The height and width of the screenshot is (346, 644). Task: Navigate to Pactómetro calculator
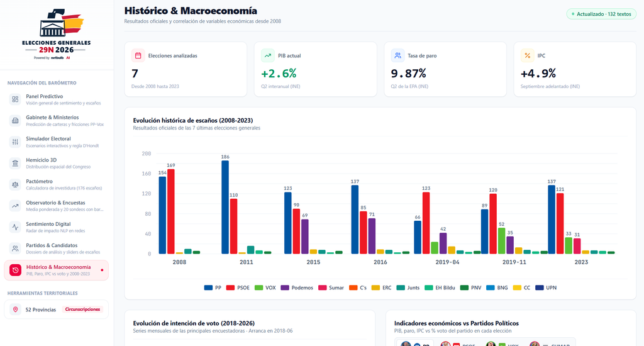(x=56, y=184)
